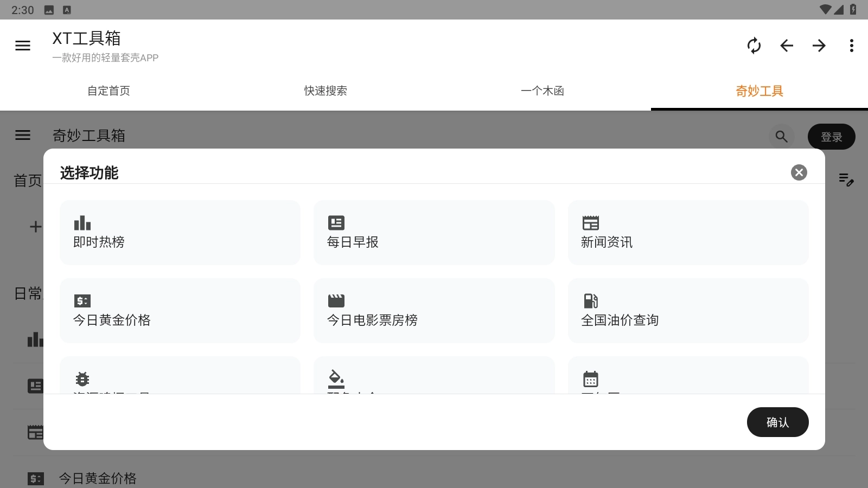This screenshot has width=868, height=488.
Task: Select the 新闻资讯 calendar-news icon
Action: [x=591, y=223]
